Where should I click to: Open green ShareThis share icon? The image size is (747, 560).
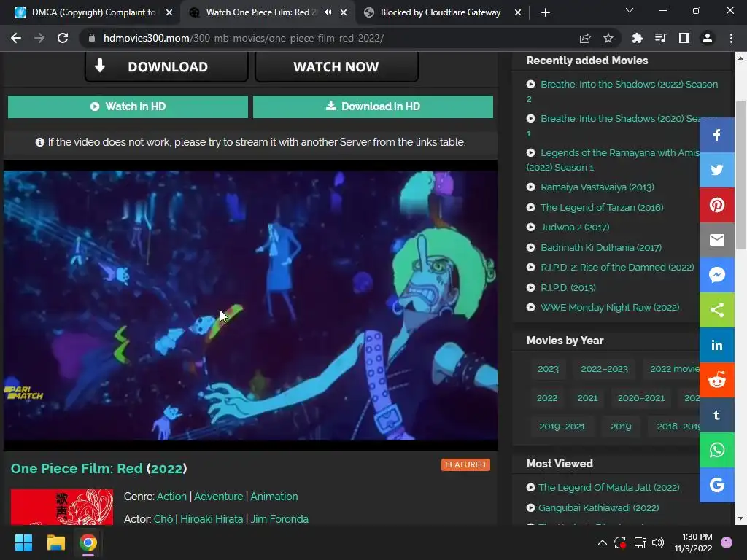716,310
